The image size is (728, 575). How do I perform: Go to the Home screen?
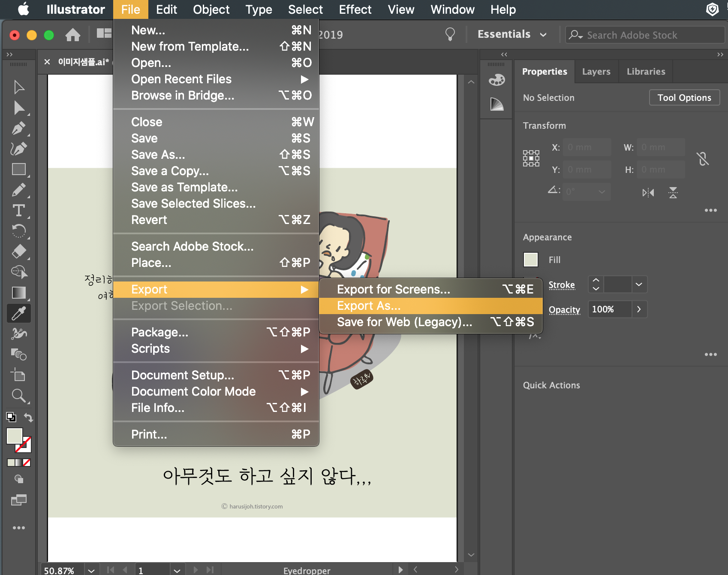point(73,34)
